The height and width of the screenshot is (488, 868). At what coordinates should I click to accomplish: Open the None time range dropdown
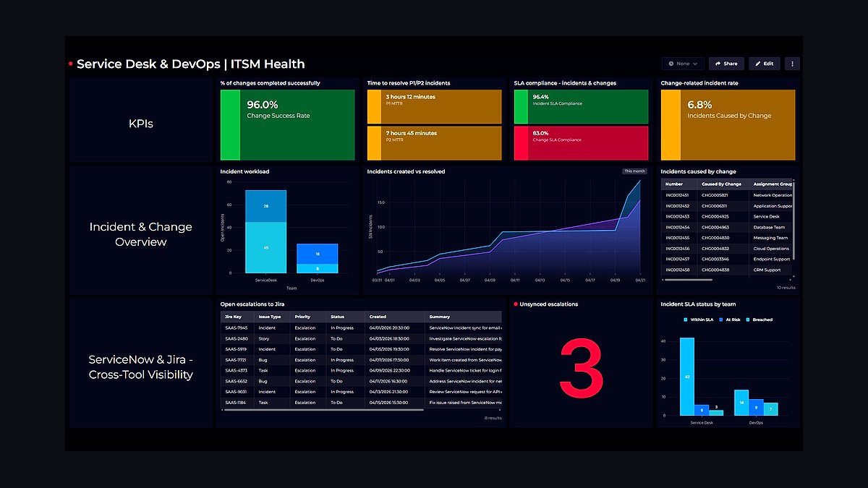tap(683, 64)
